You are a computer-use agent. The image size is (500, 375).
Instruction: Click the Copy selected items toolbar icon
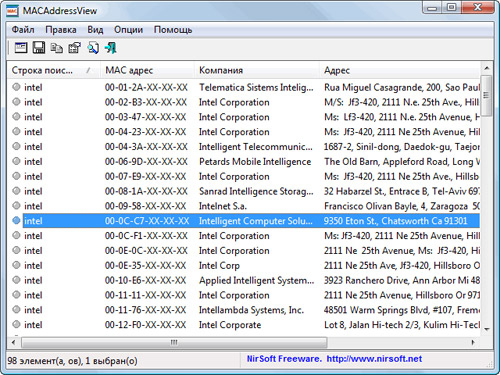(x=57, y=48)
